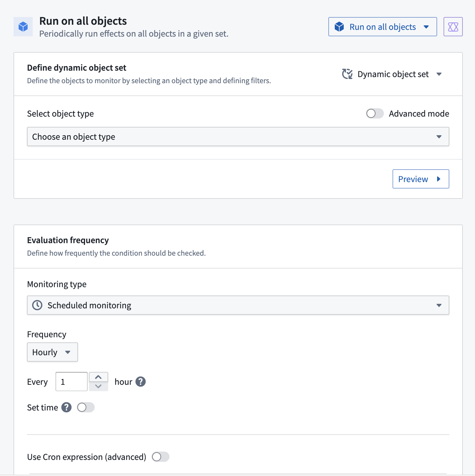
Task: Click the Every hour number input field
Action: 71,382
